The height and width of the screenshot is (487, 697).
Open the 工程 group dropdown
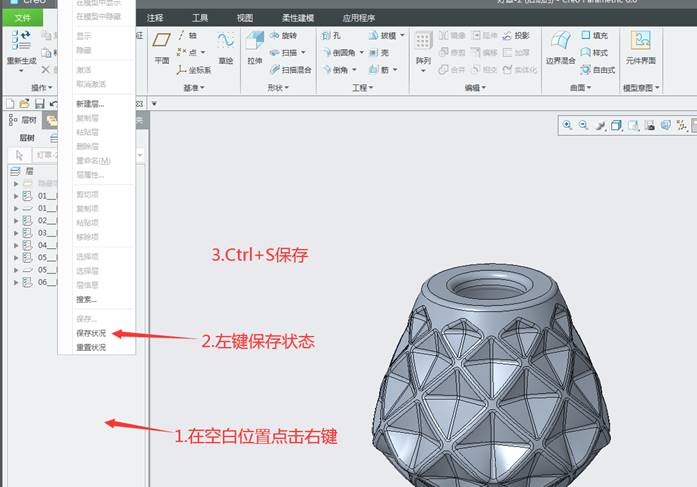[x=362, y=88]
